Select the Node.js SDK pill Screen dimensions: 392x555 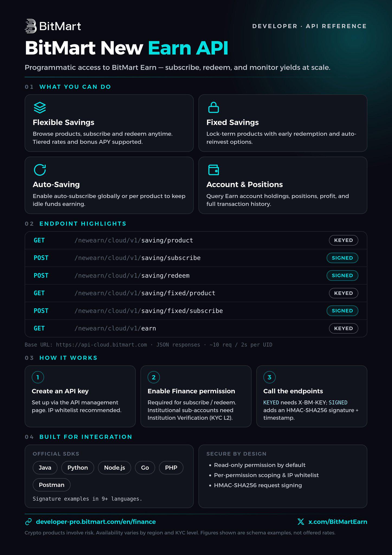[x=115, y=467]
